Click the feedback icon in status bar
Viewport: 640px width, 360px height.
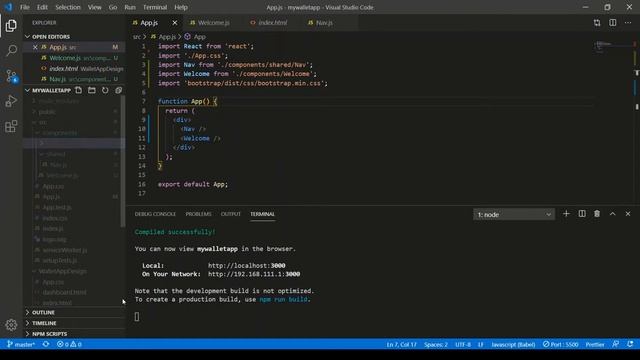pos(616,344)
